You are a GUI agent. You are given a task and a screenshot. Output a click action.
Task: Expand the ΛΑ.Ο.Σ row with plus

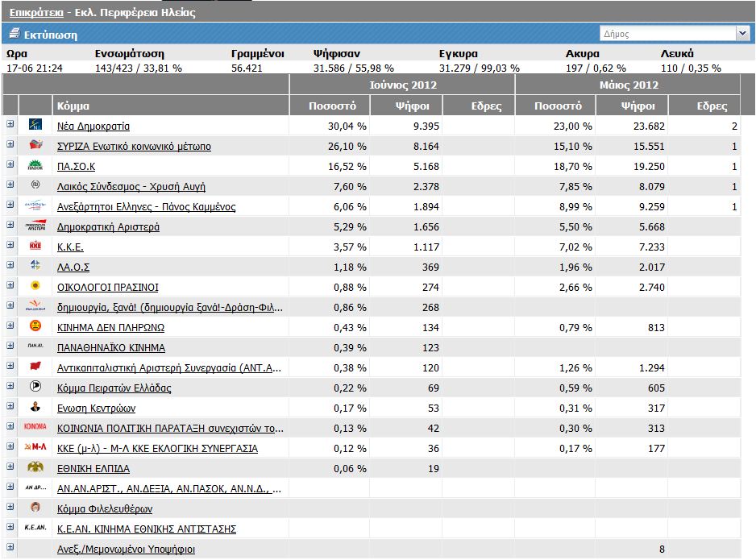[x=10, y=266]
